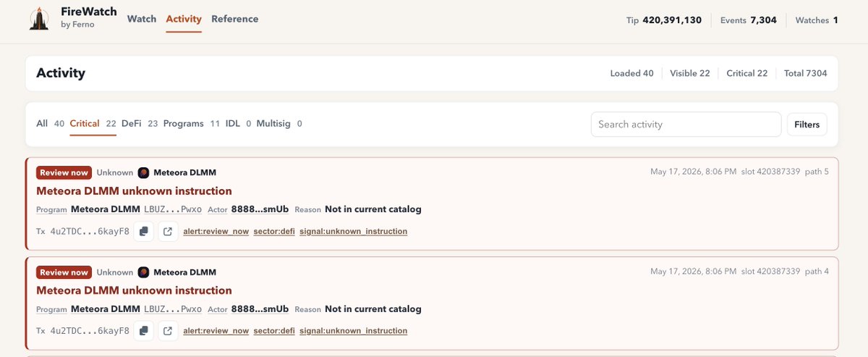Click the 'Activity' panel heading
Viewport: 868px width, 357px height.
pos(61,73)
